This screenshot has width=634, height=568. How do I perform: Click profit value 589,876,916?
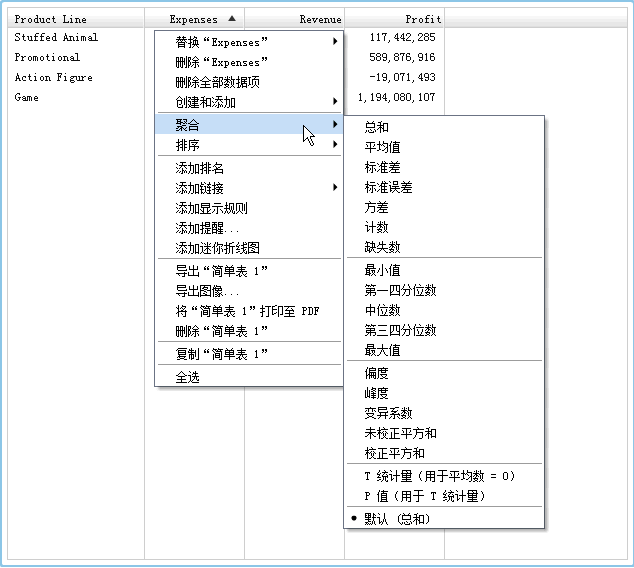tap(402, 57)
